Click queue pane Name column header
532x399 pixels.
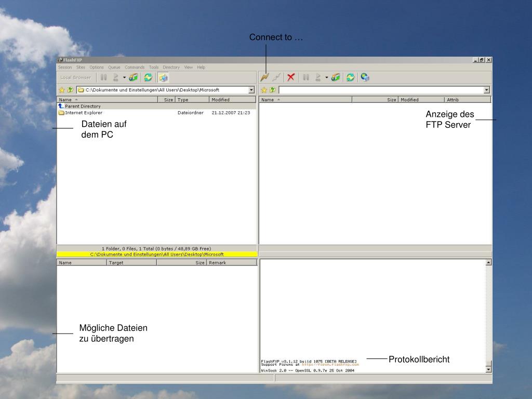pos(82,262)
